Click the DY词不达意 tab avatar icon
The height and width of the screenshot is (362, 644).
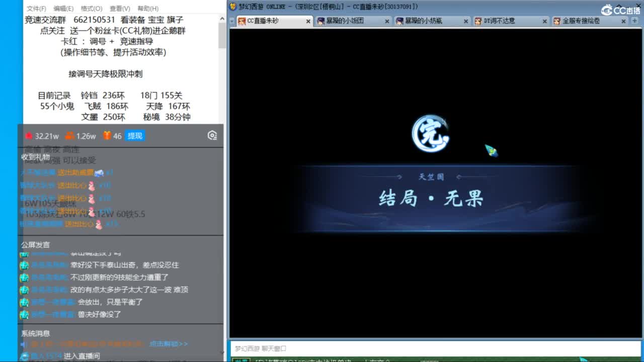tap(478, 21)
